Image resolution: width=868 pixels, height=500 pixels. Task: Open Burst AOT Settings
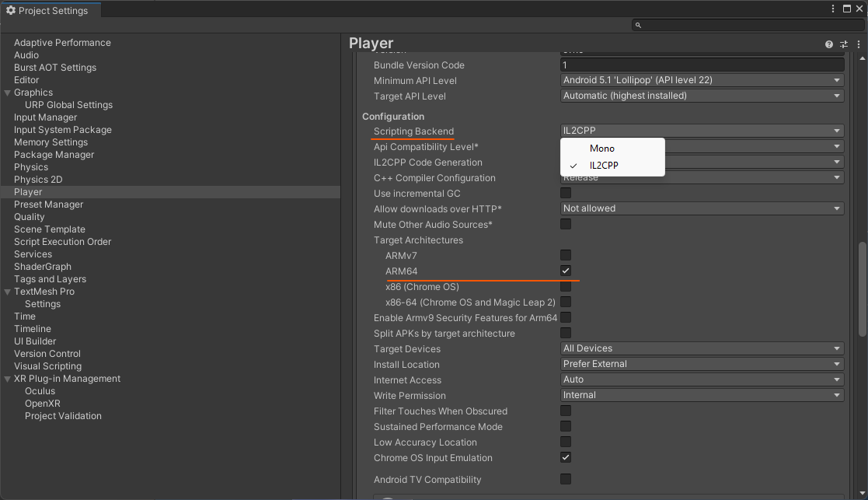click(55, 68)
